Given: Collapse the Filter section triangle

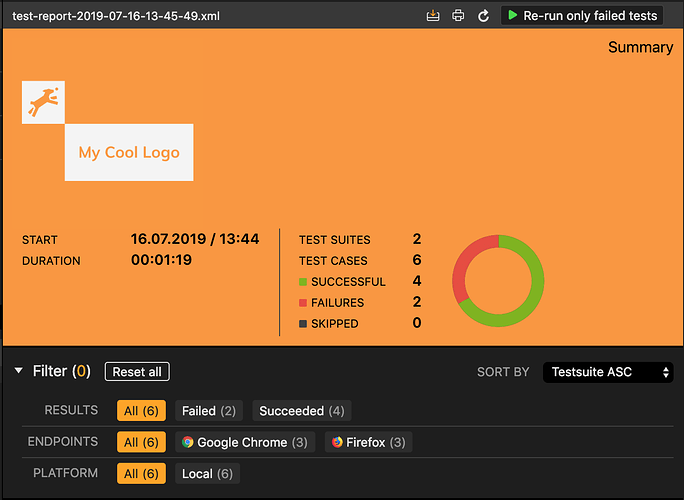Looking at the screenshot, I should (18, 371).
